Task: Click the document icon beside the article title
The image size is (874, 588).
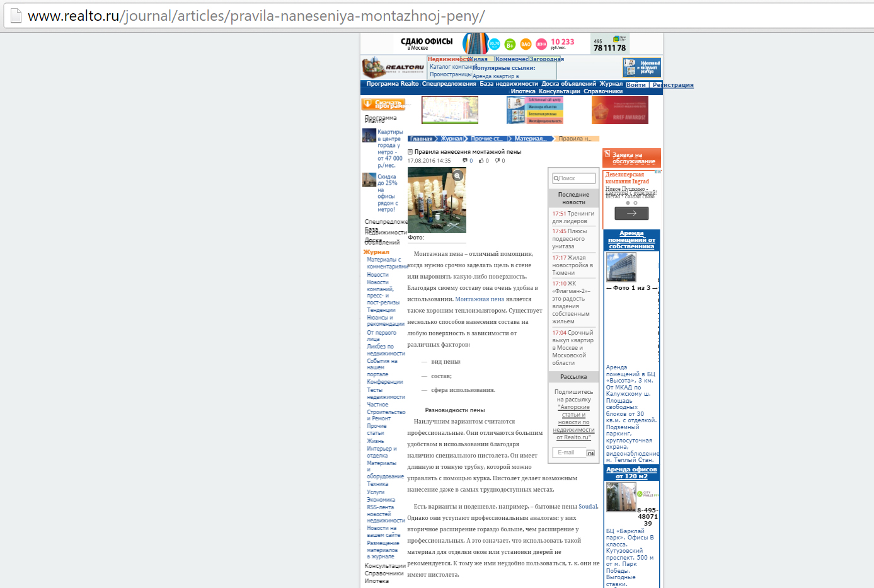Action: click(410, 152)
